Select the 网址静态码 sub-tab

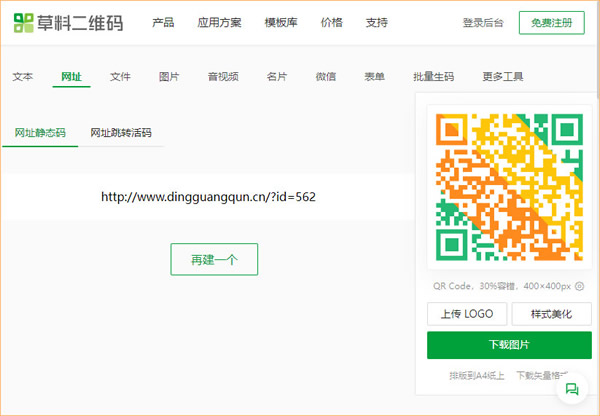(40, 133)
